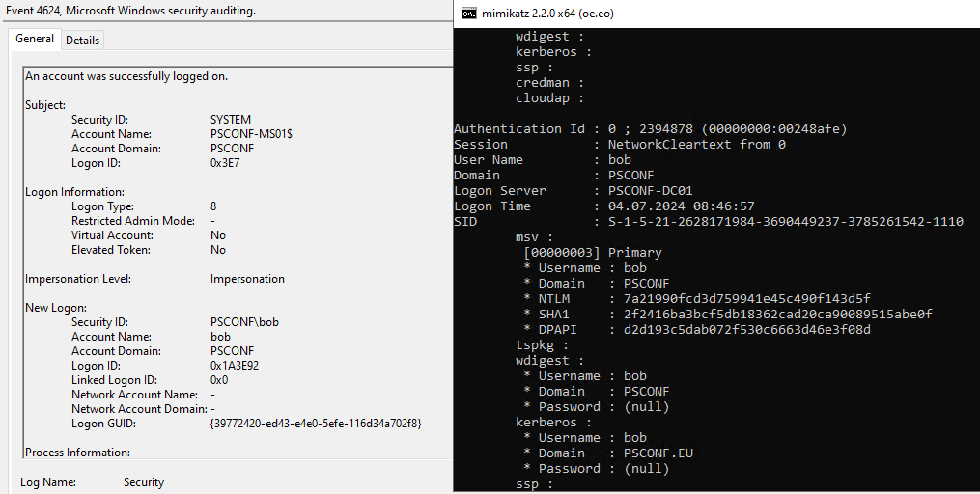Click the DPAPI key value
The width and height of the screenshot is (980, 494).
[x=747, y=329]
